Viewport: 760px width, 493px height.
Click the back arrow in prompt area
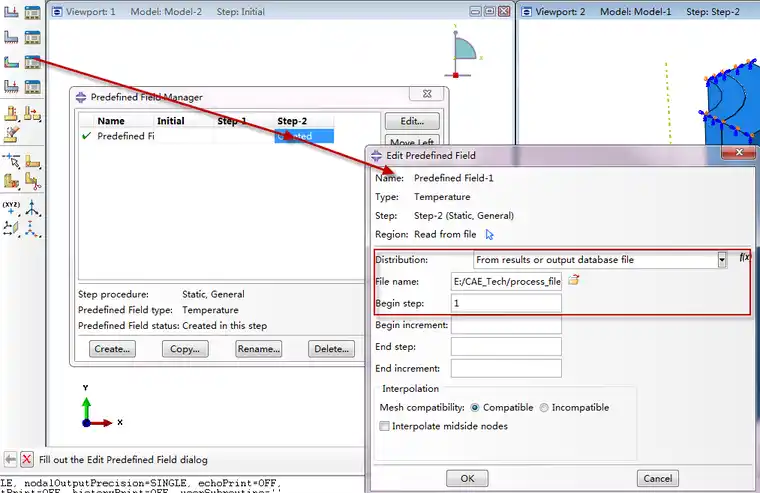[x=9, y=459]
